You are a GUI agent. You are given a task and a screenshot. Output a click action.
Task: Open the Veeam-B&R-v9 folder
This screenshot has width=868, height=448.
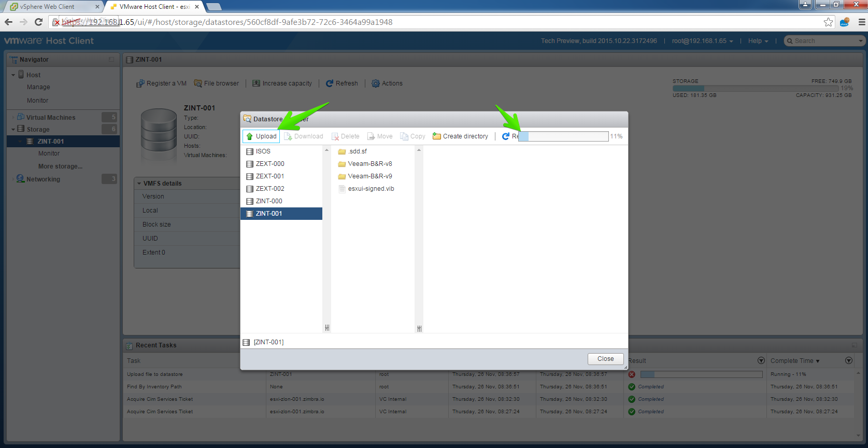click(365, 176)
